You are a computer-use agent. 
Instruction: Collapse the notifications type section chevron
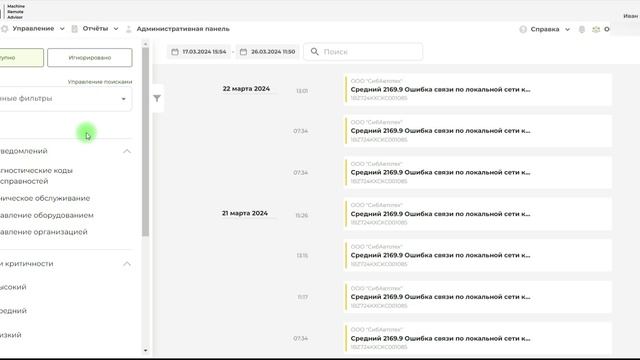(x=127, y=151)
